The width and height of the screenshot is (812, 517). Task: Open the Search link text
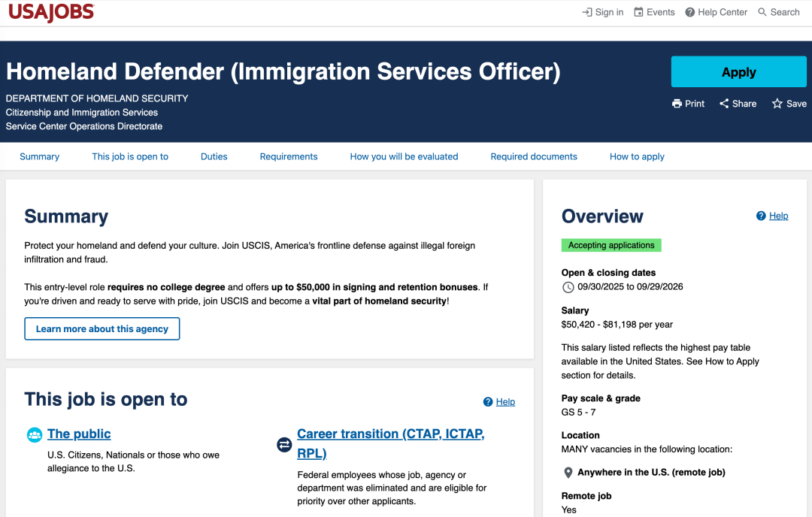tap(784, 12)
